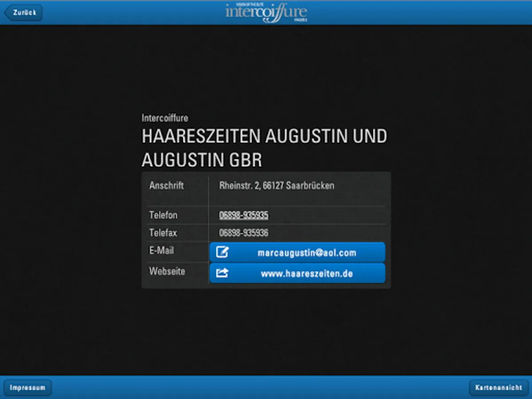Select the Telefax number 06898-935936
The height and width of the screenshot is (399, 532).
point(243,233)
